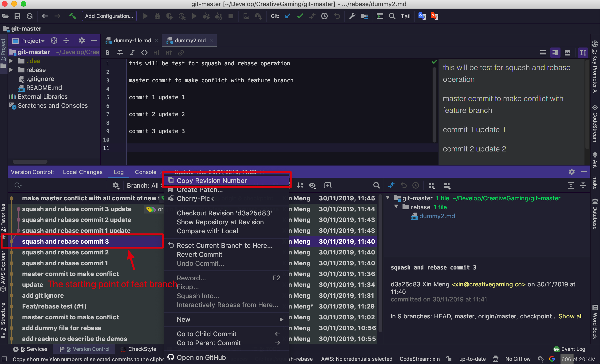Click the Git update project arrow icon
600x364 pixels.
[x=288, y=16]
